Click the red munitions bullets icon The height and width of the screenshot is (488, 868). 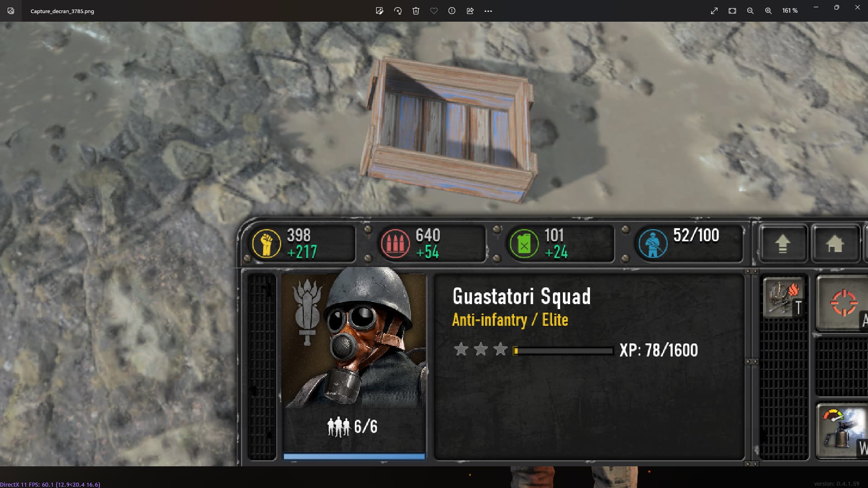click(x=395, y=244)
